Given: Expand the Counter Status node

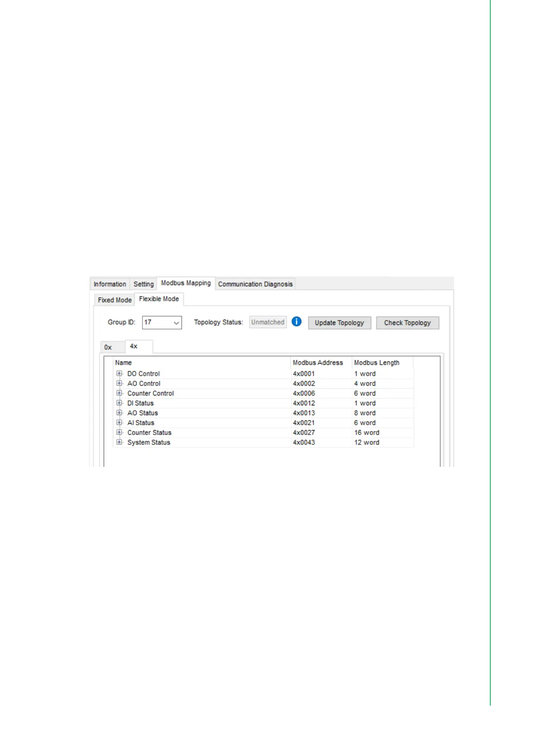Looking at the screenshot, I should tap(119, 433).
